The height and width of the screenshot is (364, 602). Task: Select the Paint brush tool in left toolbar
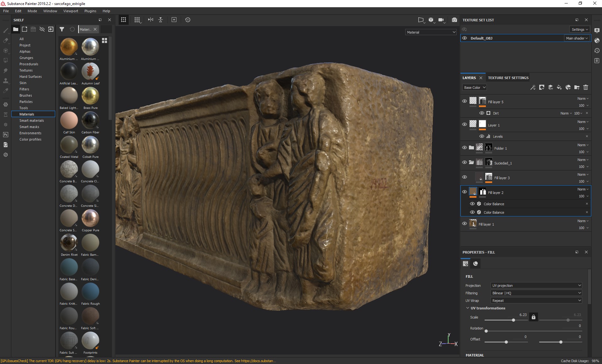click(6, 30)
